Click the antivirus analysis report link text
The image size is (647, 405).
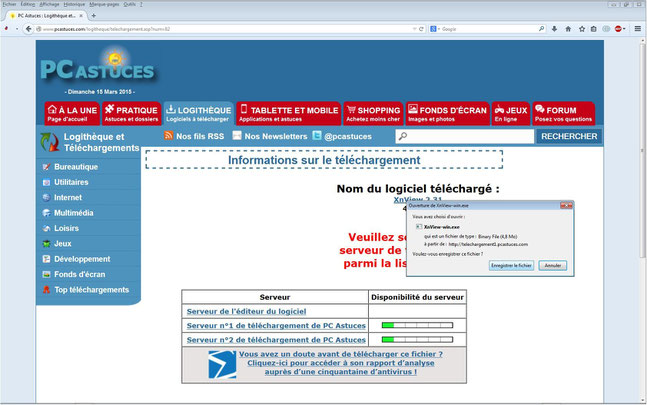click(x=341, y=363)
